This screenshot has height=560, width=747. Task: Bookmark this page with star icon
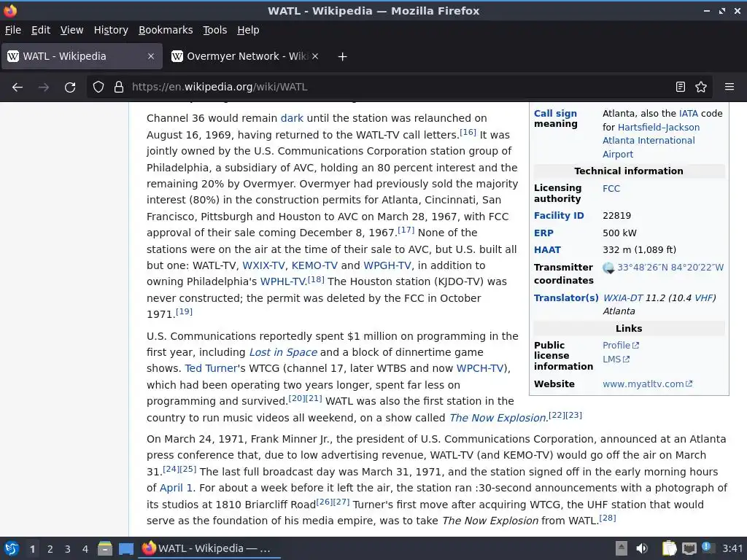click(701, 87)
